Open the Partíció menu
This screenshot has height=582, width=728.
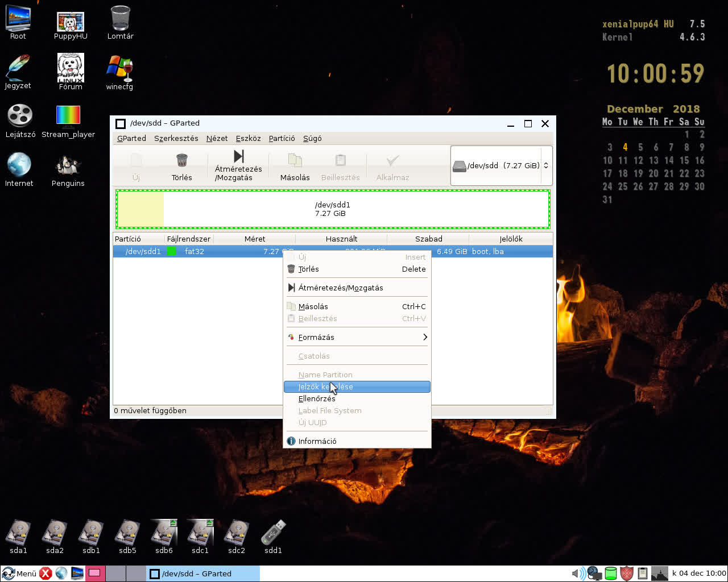(x=282, y=138)
